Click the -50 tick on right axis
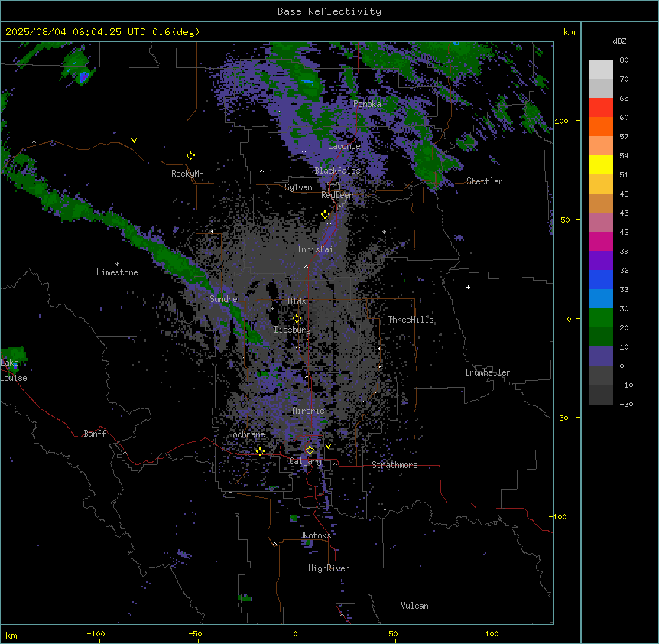This screenshot has width=659, height=644. pos(561,418)
